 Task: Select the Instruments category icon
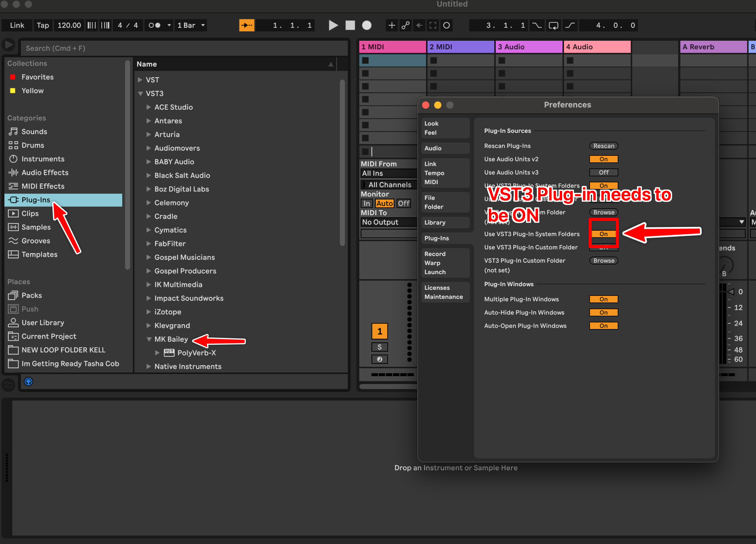[x=13, y=159]
